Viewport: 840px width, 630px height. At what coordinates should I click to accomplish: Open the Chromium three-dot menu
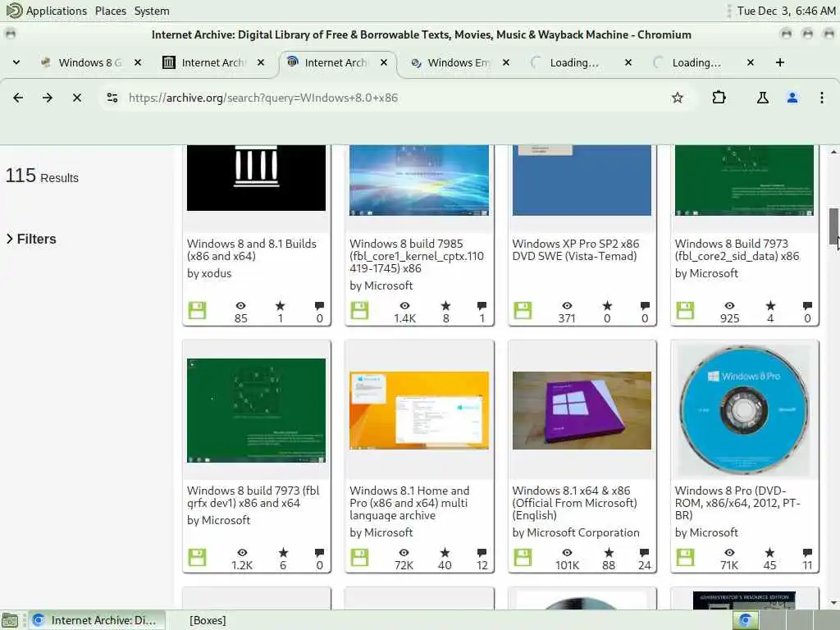coord(822,98)
